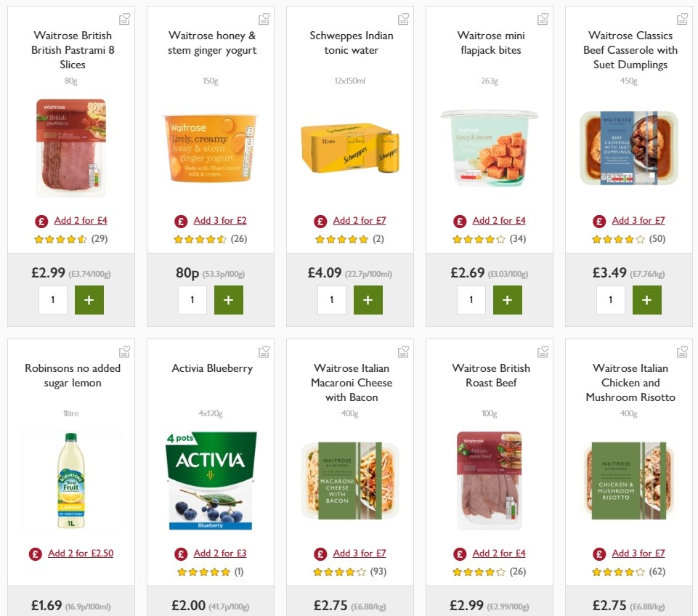Click the pound offer icon on Beef Casserole
This screenshot has height=616, width=698.
point(599,220)
